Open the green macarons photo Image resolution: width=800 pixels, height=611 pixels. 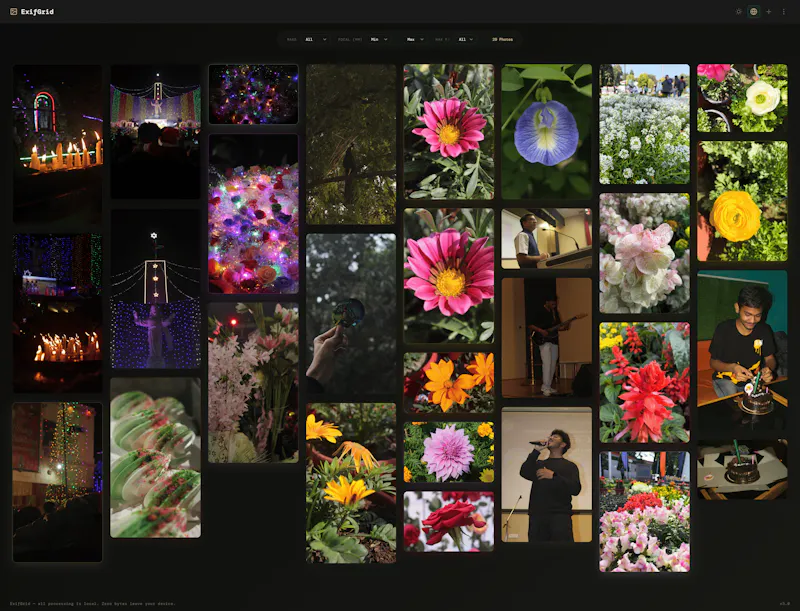[156, 457]
